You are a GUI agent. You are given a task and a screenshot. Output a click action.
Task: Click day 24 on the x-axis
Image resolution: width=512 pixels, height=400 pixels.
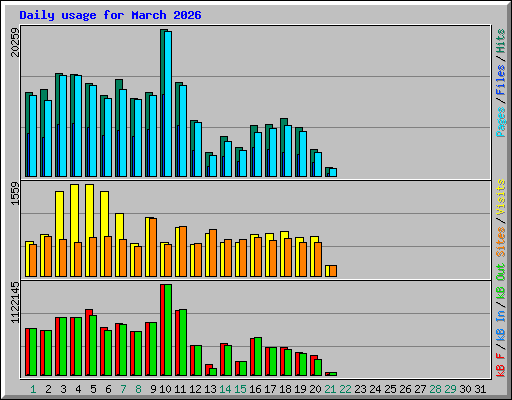click(375, 389)
